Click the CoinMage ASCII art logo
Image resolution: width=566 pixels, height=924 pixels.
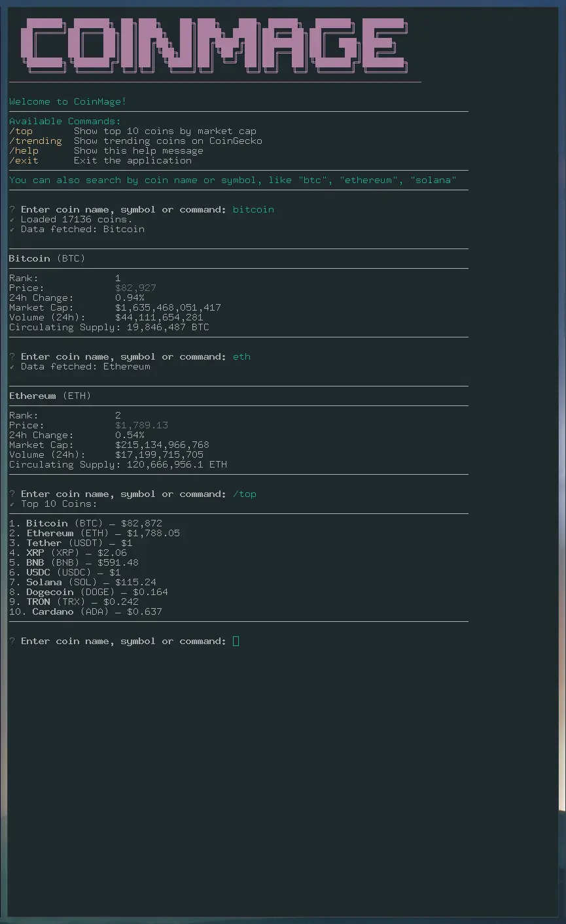[214, 44]
